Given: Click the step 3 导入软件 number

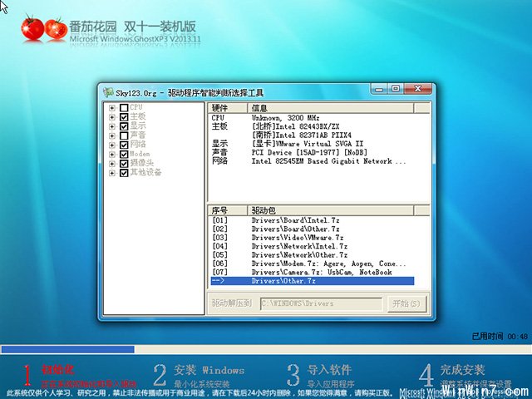Looking at the screenshot, I should pyautogui.click(x=293, y=375).
